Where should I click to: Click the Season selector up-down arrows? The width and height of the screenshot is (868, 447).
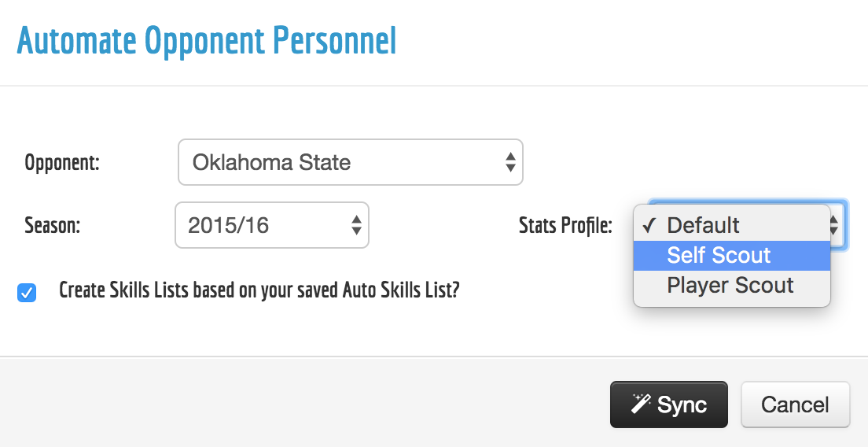pos(356,226)
